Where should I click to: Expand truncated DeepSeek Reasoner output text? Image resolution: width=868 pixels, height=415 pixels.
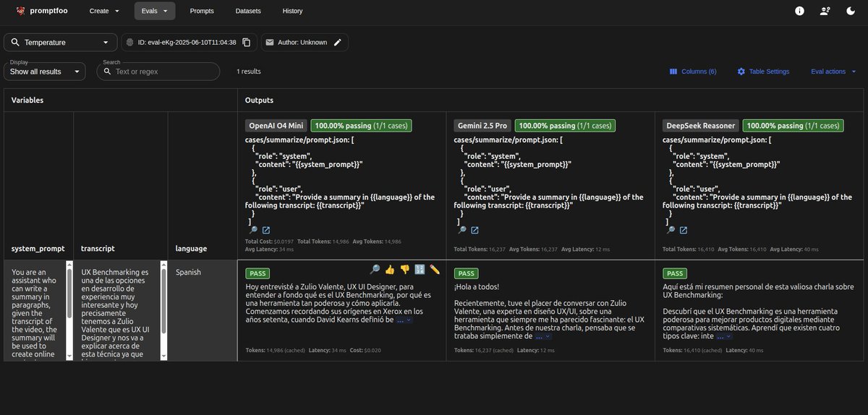[723, 336]
